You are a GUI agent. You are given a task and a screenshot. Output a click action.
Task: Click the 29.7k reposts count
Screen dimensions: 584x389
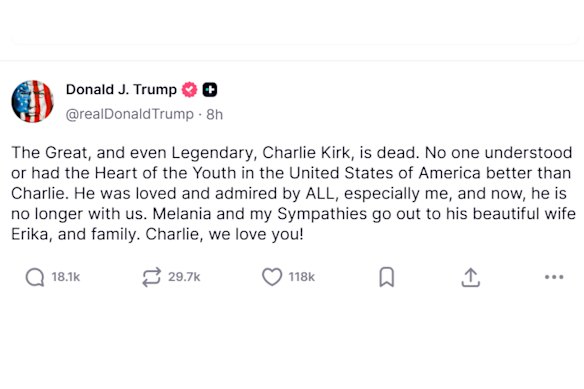[184, 277]
